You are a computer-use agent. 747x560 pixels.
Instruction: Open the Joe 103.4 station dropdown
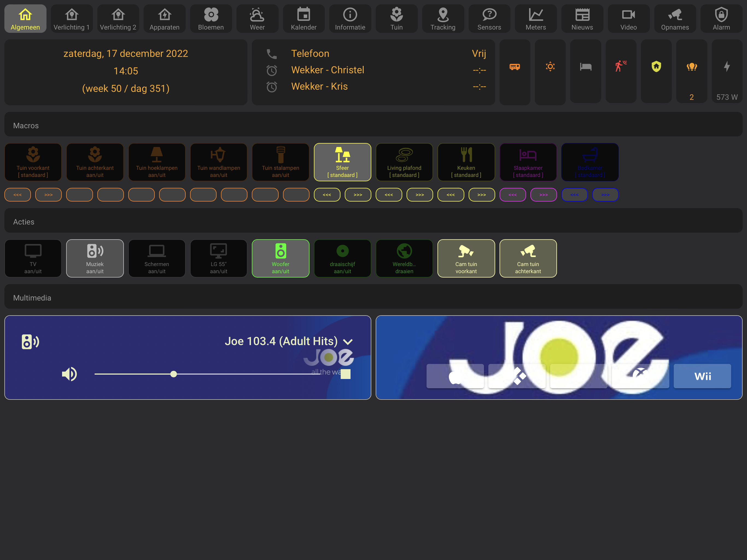point(289,341)
